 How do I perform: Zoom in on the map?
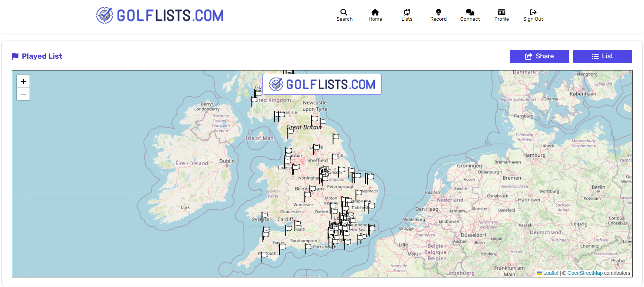(x=23, y=82)
